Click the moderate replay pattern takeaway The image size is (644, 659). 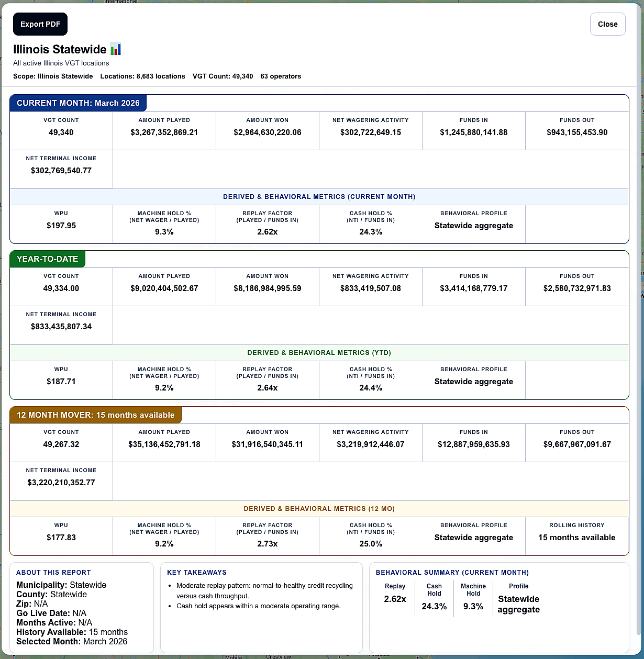264,591
